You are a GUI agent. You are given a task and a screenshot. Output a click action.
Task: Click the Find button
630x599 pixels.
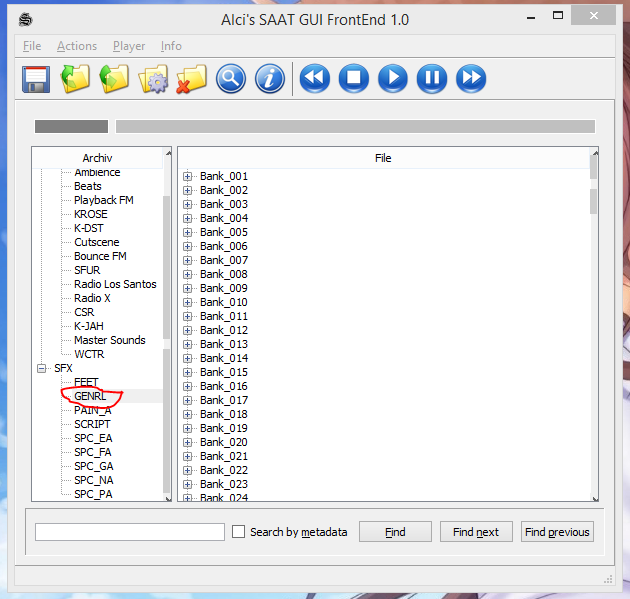coord(395,532)
